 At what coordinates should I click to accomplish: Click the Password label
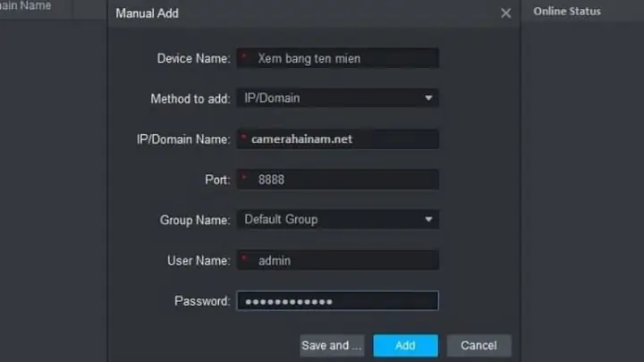pos(202,301)
